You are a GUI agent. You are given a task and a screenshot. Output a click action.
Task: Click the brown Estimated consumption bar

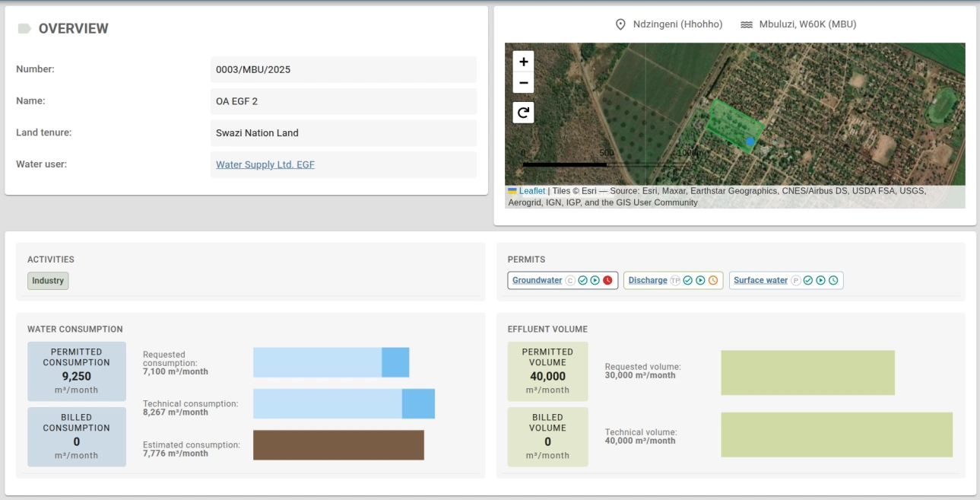click(x=338, y=445)
